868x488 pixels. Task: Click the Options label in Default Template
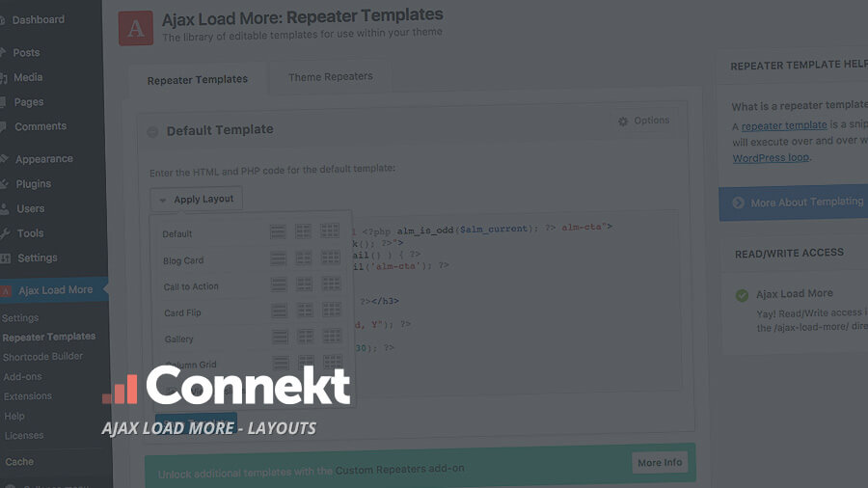[652, 121]
